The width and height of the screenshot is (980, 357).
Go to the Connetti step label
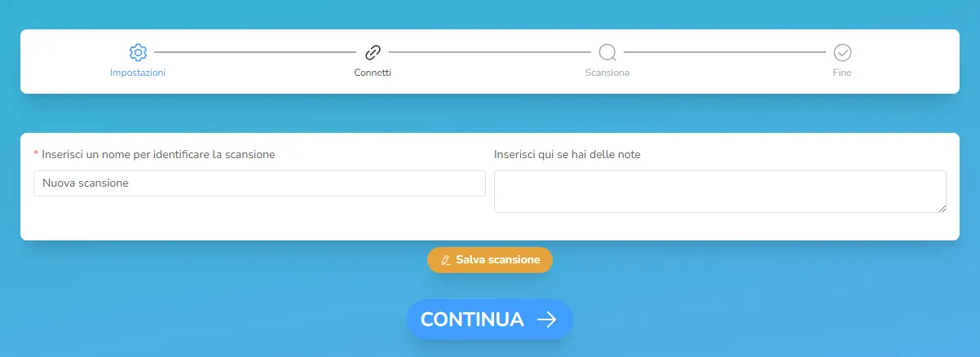click(373, 73)
